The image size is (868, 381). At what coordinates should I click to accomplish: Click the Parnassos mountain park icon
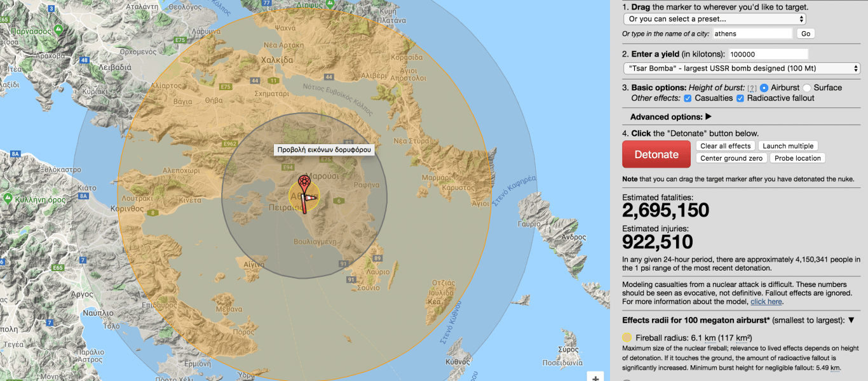58,30
